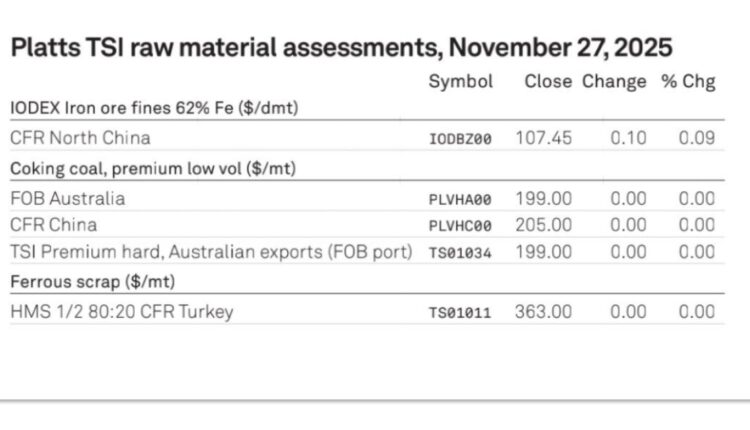
Task: Click the TSI Premium hard Australian exports label
Action: [x=211, y=252]
